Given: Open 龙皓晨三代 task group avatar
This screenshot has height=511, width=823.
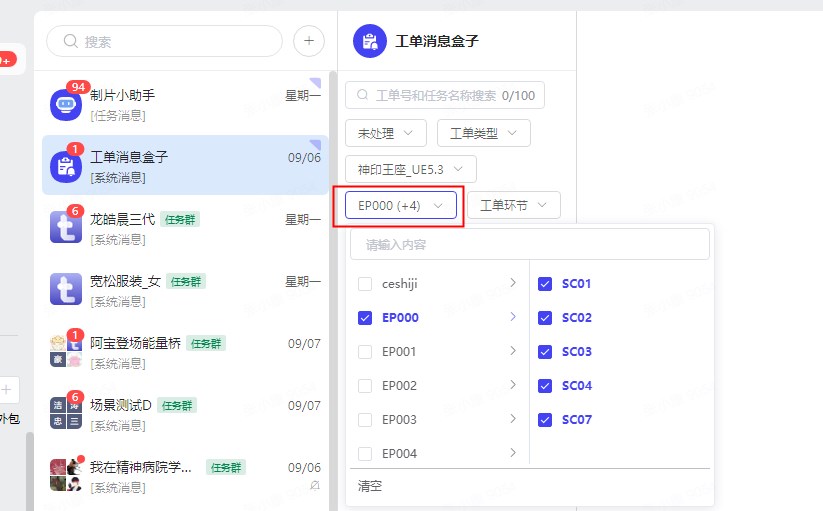Looking at the screenshot, I should pyautogui.click(x=65, y=227).
